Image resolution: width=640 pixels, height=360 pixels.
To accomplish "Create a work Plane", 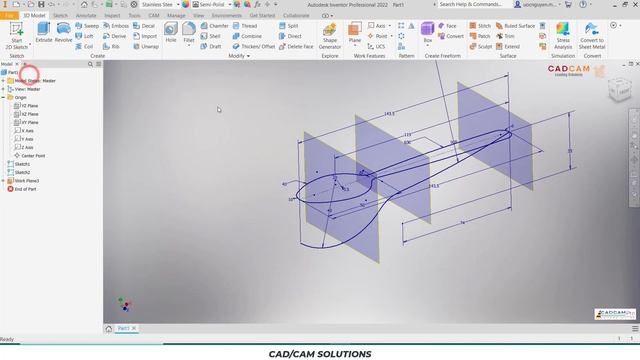I will point(355,33).
